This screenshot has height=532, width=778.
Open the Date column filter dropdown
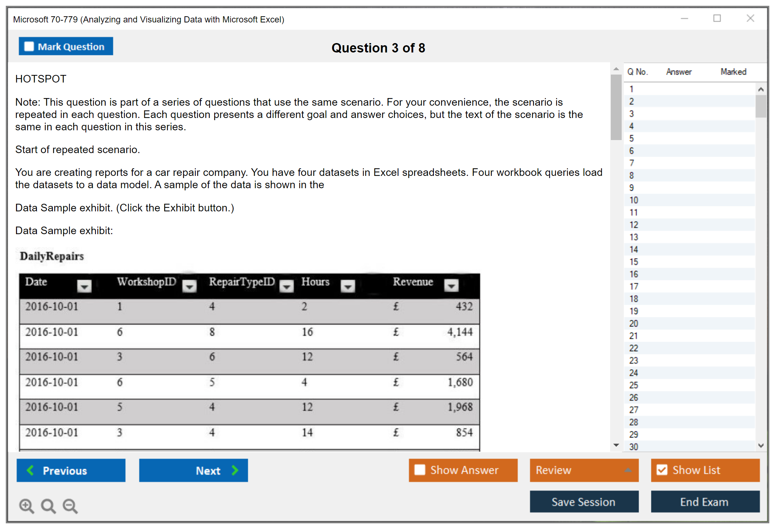(84, 287)
